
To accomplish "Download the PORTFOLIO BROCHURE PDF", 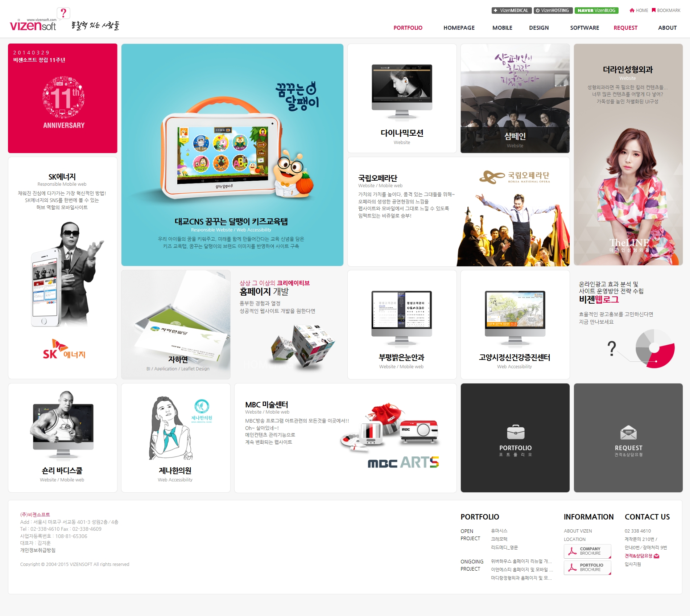I will click(587, 568).
